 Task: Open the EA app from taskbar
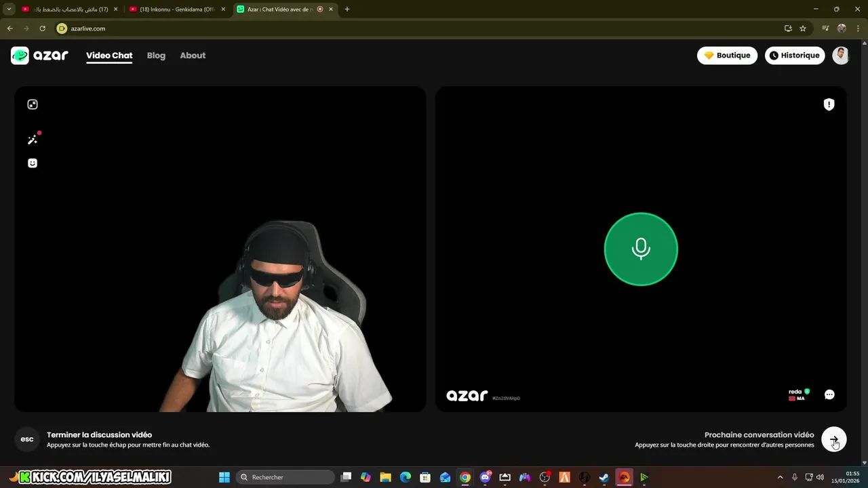(x=624, y=477)
